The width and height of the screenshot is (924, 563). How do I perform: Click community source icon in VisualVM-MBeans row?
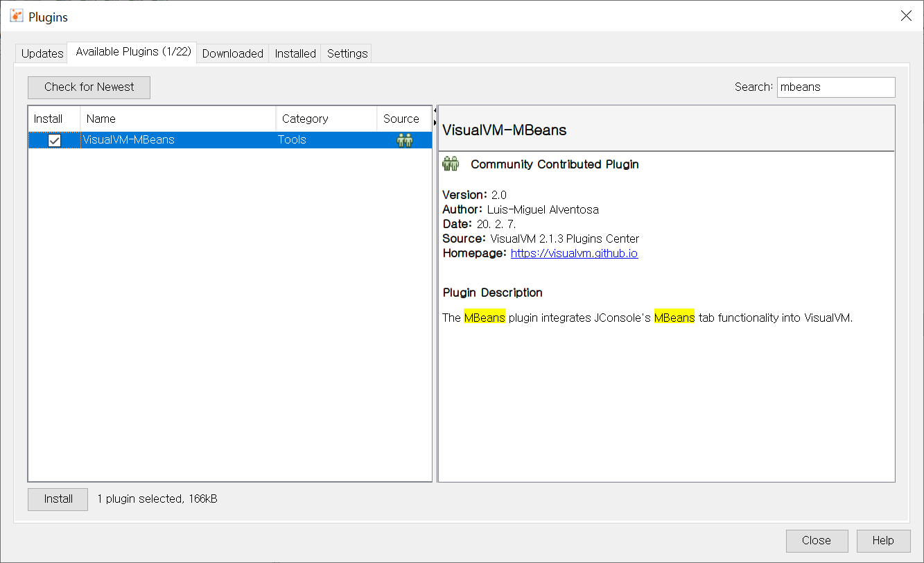pos(404,140)
